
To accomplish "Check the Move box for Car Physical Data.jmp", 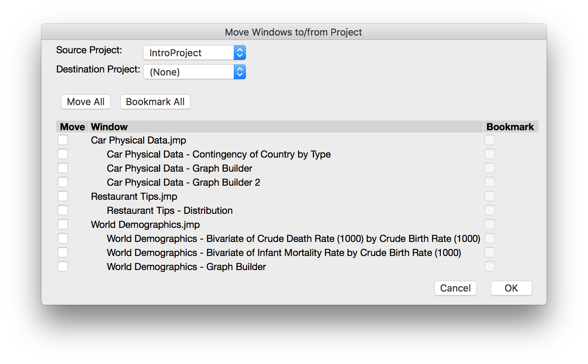I will coord(63,140).
